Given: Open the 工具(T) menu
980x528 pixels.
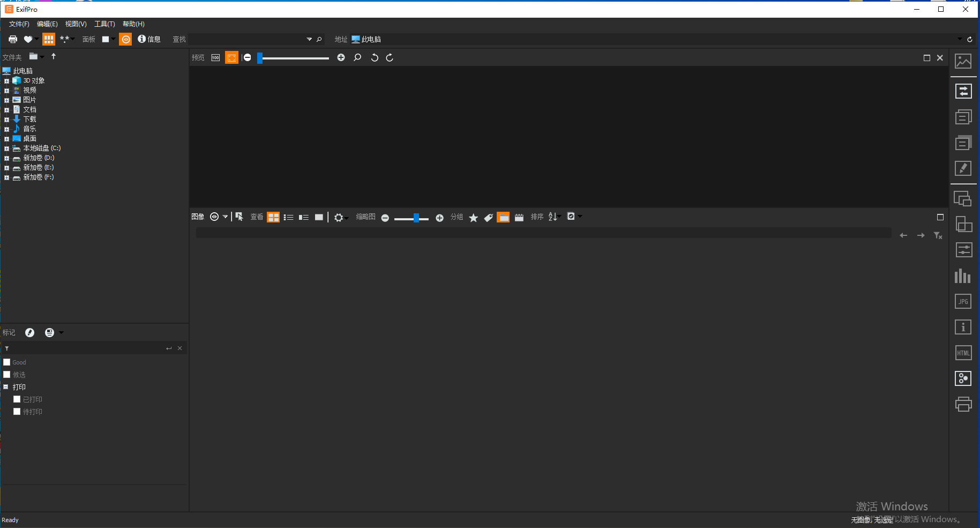Looking at the screenshot, I should [104, 24].
